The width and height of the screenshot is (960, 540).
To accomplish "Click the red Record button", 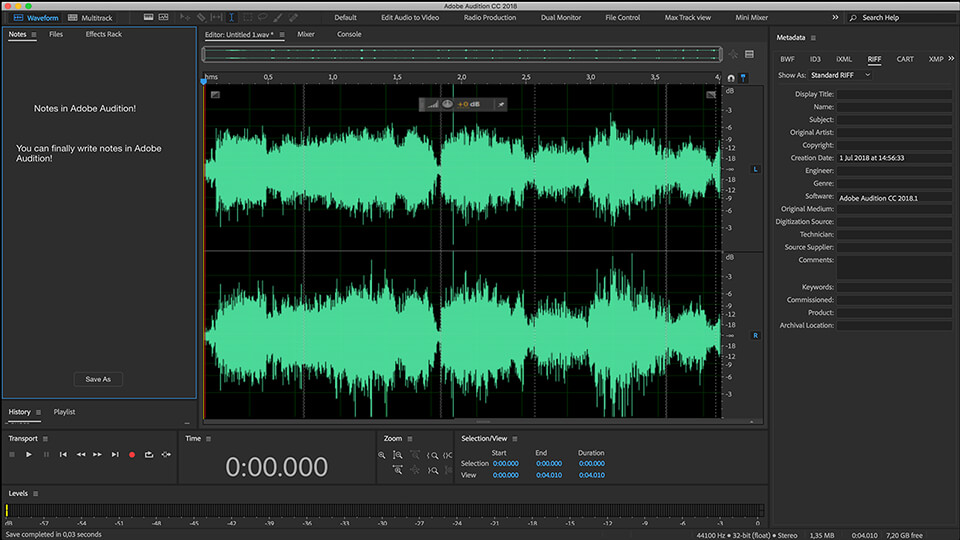I will (x=131, y=455).
